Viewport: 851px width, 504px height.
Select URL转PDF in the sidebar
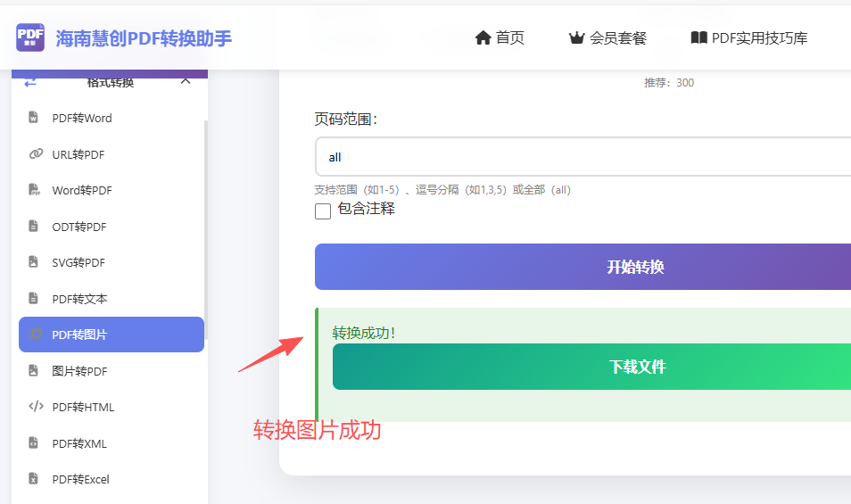(112, 154)
